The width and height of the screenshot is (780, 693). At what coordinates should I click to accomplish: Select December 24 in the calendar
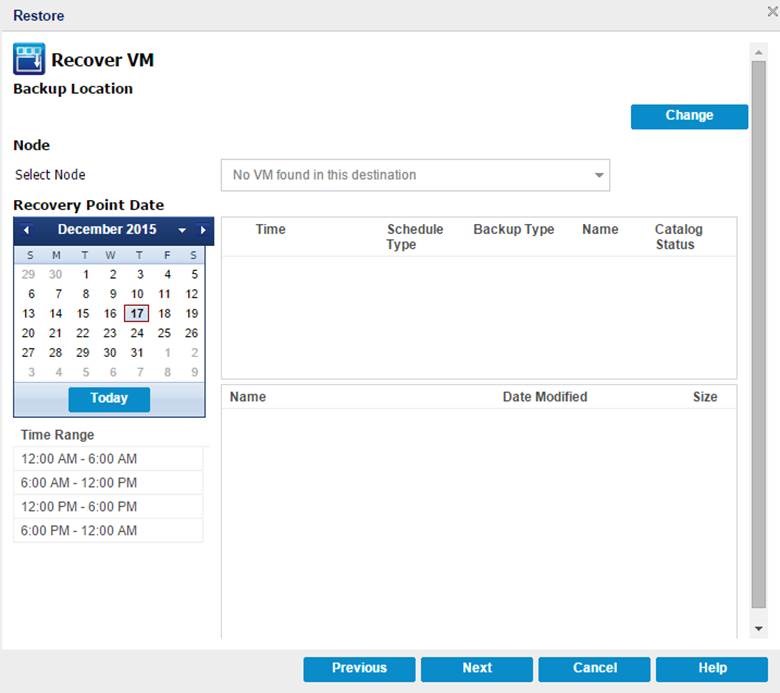137,333
